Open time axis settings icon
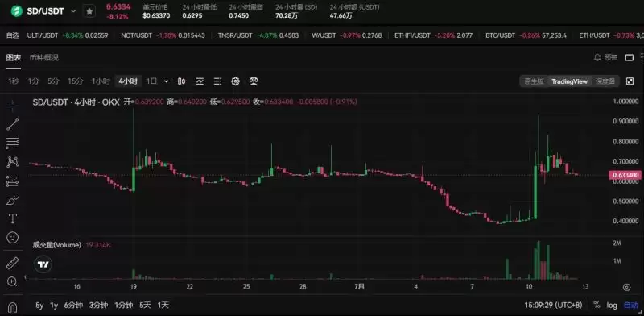The width and height of the screenshot is (644, 316). (x=626, y=287)
